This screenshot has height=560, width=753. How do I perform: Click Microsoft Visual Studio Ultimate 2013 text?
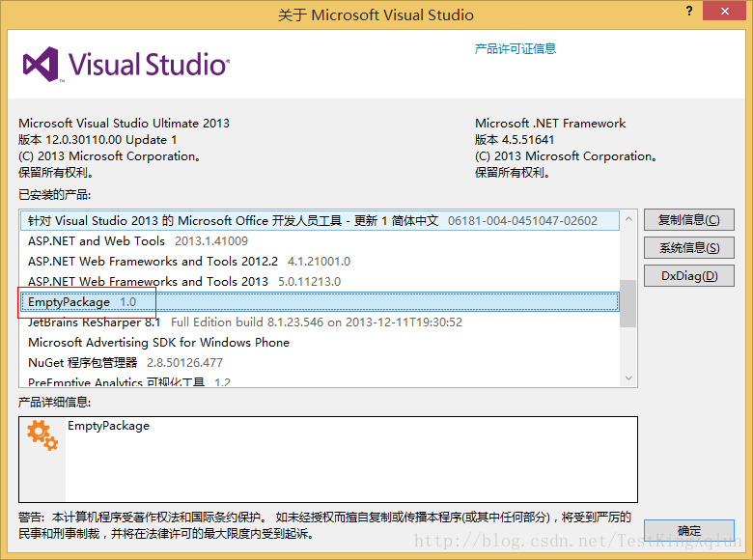click(x=124, y=124)
